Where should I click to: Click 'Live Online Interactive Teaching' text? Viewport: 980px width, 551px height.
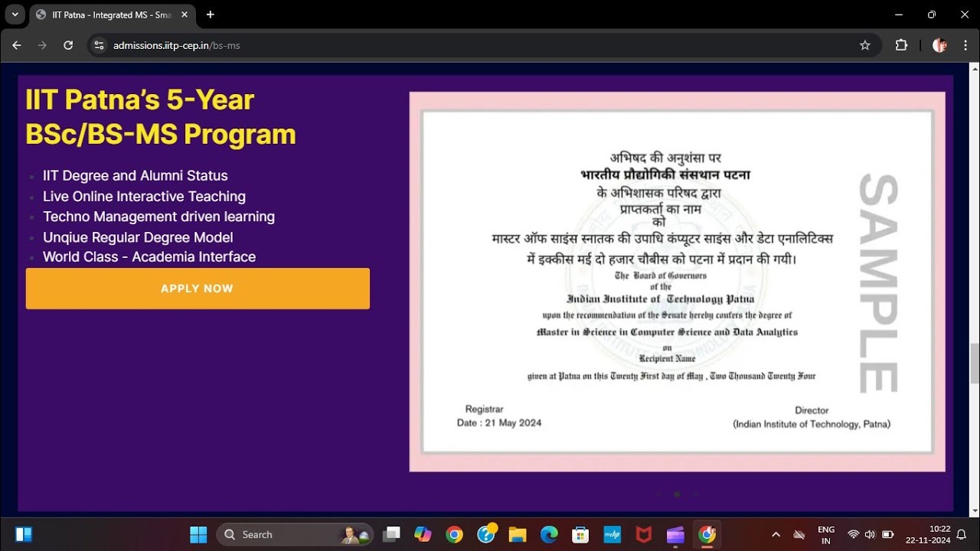coord(144,197)
